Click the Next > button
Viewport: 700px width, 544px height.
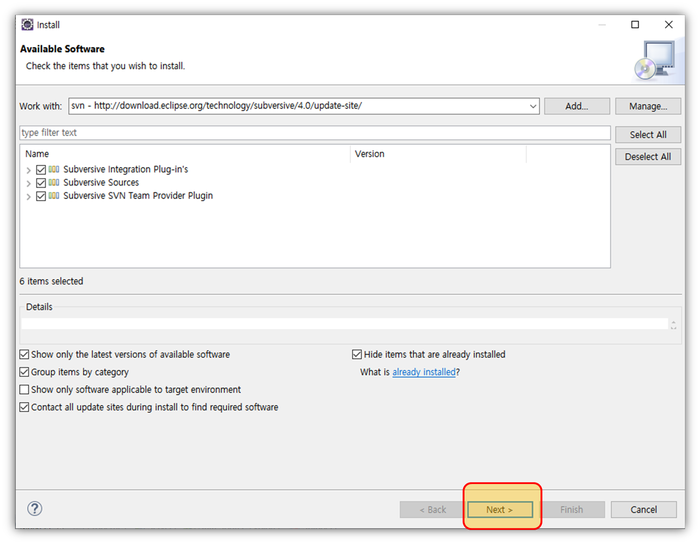tap(500, 509)
